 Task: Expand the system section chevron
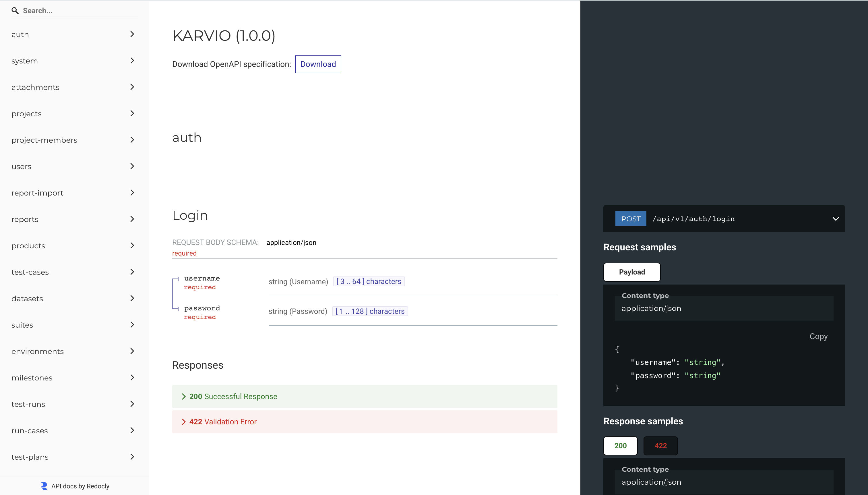point(132,61)
